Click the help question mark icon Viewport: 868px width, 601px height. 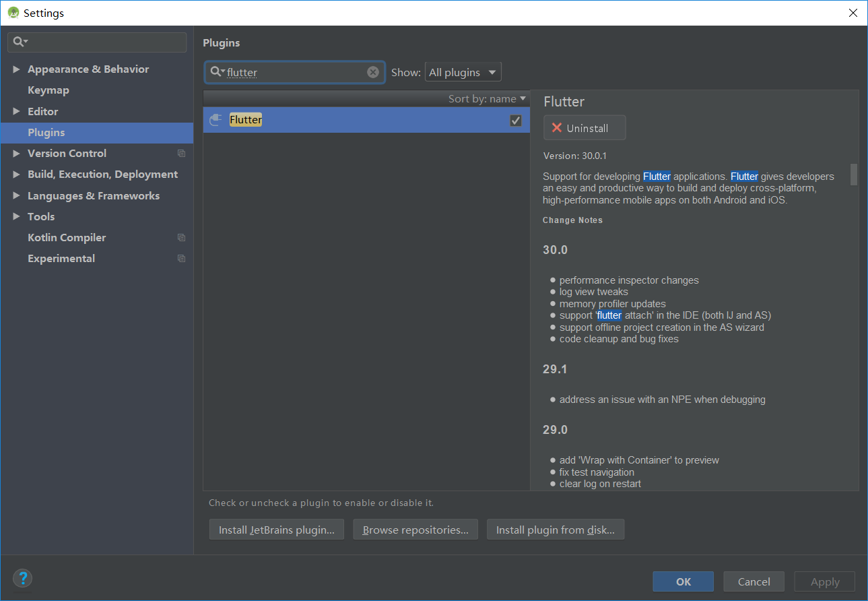click(23, 578)
